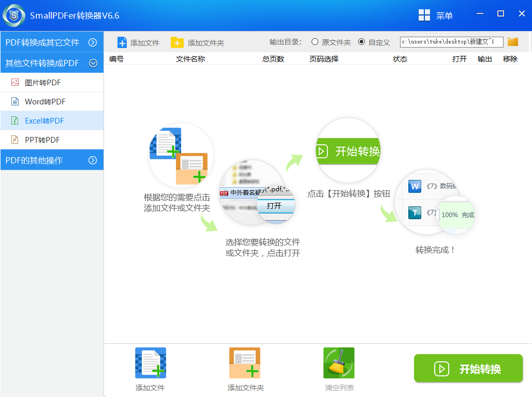The image size is (532, 397).
Task: Open the 菜单 menu
Action: tap(444, 15)
